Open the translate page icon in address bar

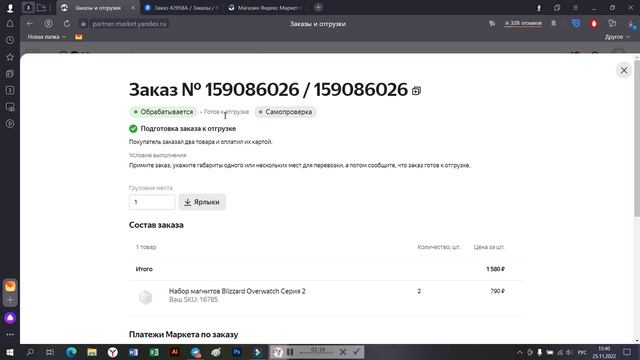(x=492, y=24)
